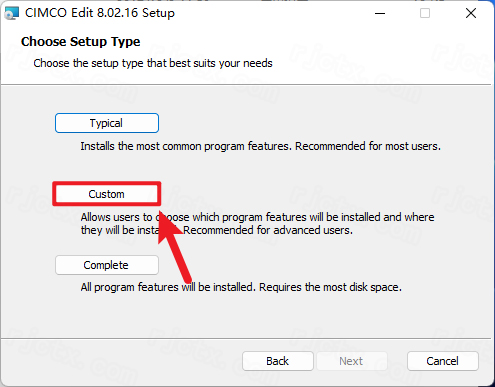Click the disabled maximize button
The width and height of the screenshot is (495, 387).
[425, 13]
